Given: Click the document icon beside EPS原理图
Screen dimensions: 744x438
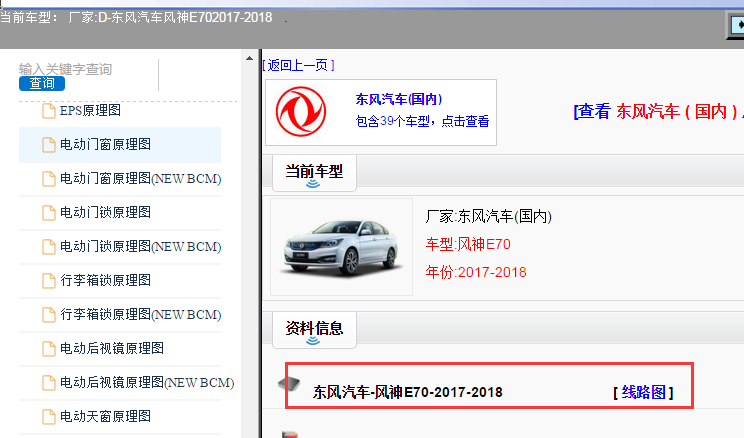Looking at the screenshot, I should tap(49, 111).
